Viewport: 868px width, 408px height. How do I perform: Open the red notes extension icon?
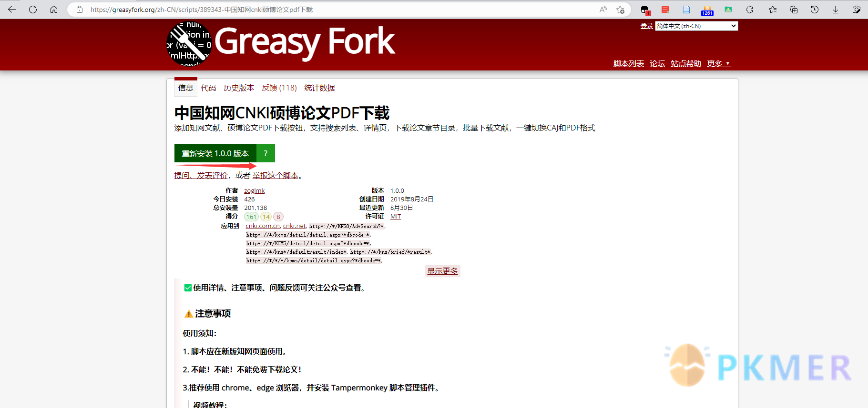point(665,10)
